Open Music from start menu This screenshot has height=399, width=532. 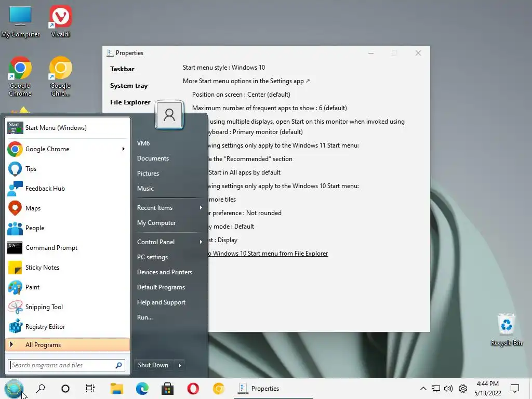pos(145,188)
